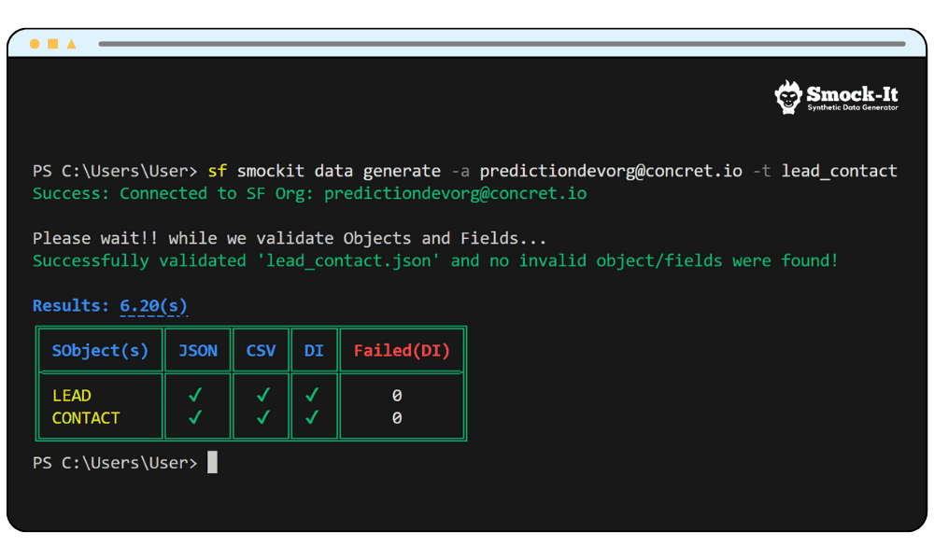Click the window title bar address line
The image size is (934, 560).
coord(502,44)
